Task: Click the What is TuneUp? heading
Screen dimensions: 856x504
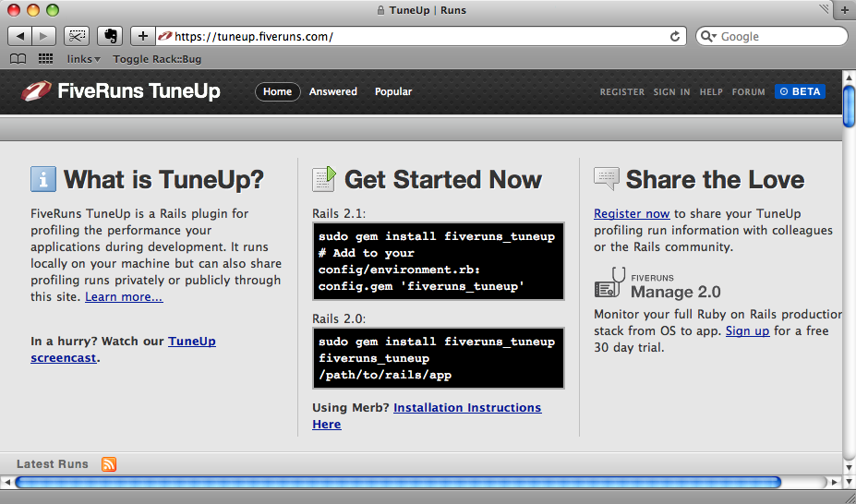Action: [163, 179]
